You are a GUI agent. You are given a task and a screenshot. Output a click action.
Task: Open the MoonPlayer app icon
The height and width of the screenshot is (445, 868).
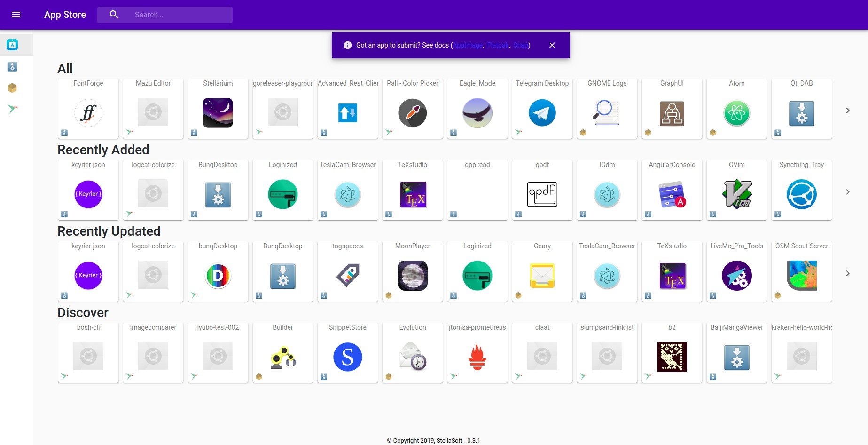[x=412, y=276]
